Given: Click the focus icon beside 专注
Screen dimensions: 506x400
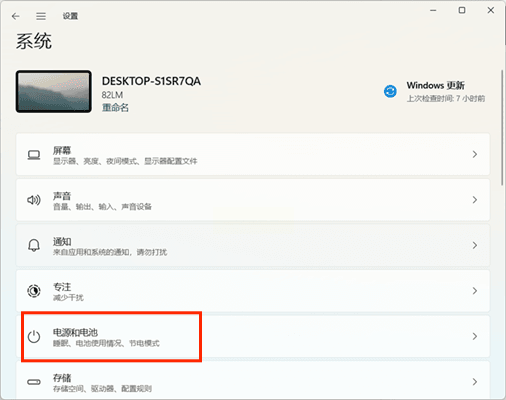Looking at the screenshot, I should [x=34, y=291].
